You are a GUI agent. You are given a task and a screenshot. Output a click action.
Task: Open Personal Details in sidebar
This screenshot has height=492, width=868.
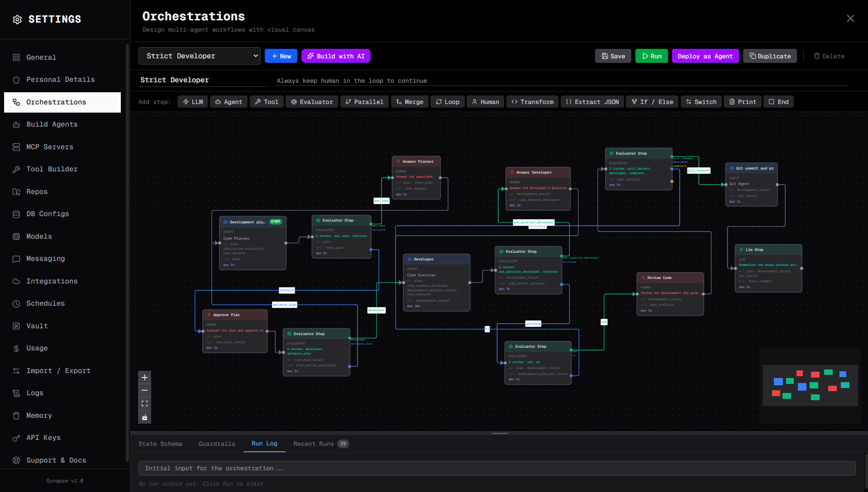(x=62, y=80)
